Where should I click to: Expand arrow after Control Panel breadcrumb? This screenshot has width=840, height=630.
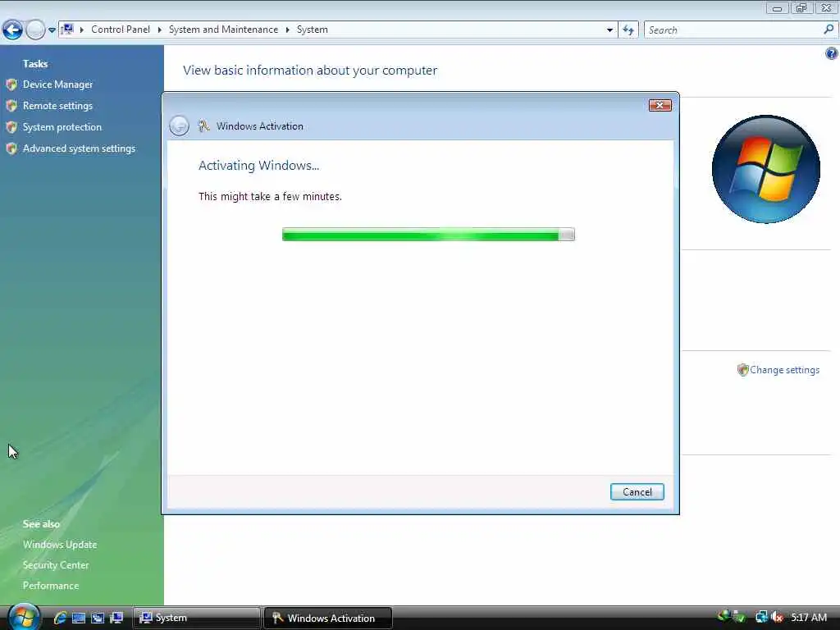click(160, 30)
